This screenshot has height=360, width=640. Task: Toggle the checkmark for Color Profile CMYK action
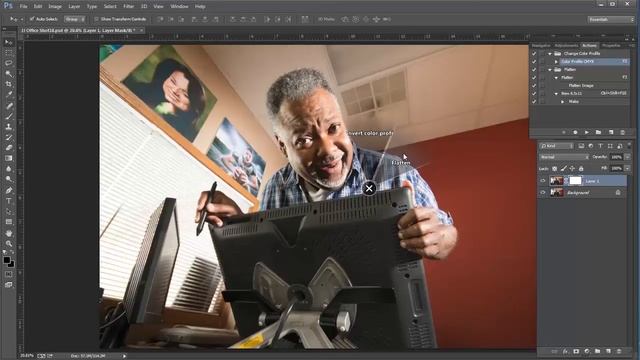coord(534,62)
